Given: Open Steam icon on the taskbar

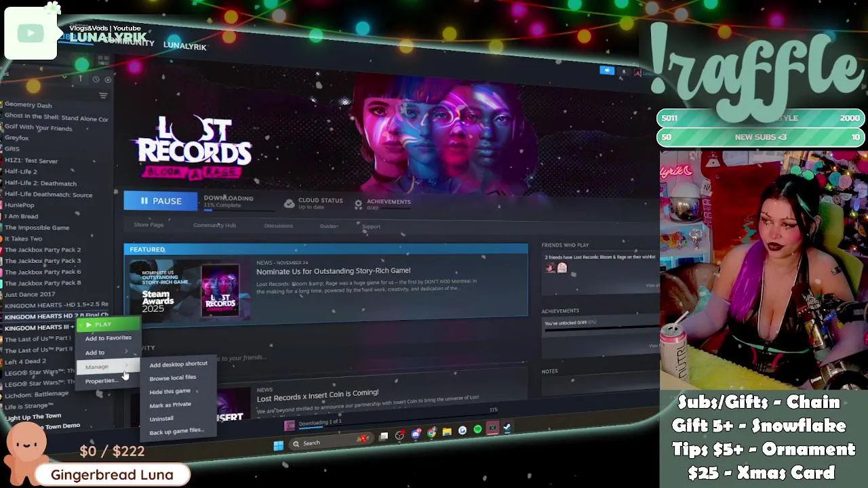Looking at the screenshot, I should pos(507,427).
